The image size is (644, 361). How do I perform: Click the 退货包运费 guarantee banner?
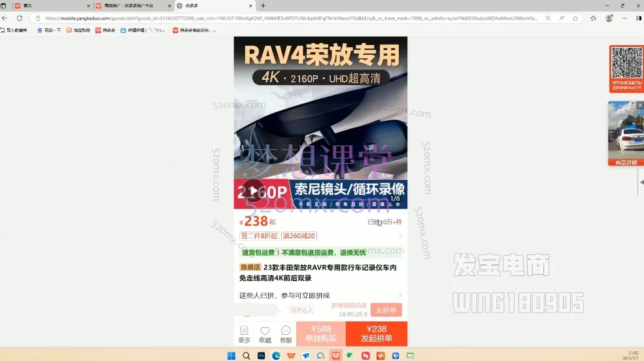pyautogui.click(x=320, y=252)
